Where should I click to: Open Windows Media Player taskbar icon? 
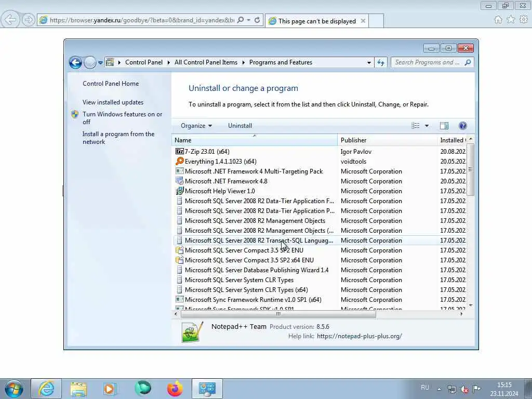[110, 389]
